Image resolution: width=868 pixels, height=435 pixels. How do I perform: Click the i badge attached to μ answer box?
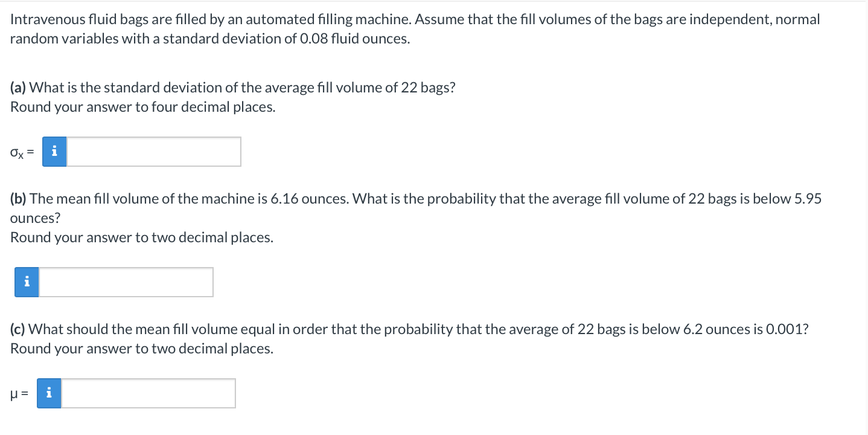(x=49, y=393)
